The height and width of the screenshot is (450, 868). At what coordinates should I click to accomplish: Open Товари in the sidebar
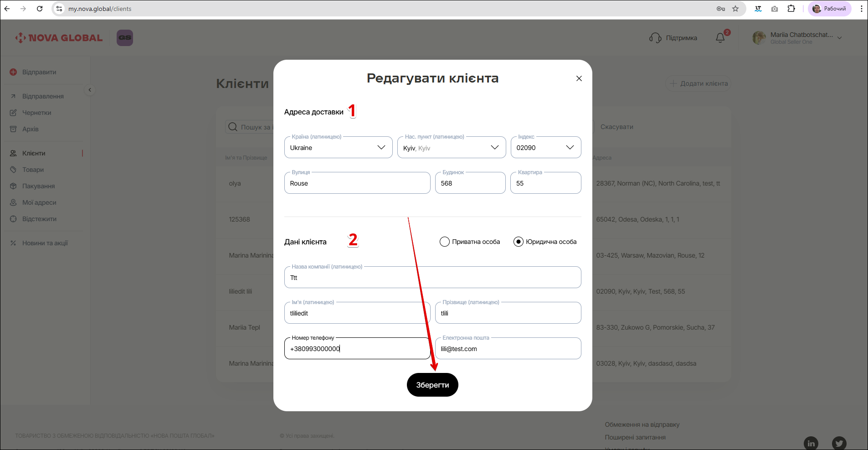(x=27, y=170)
